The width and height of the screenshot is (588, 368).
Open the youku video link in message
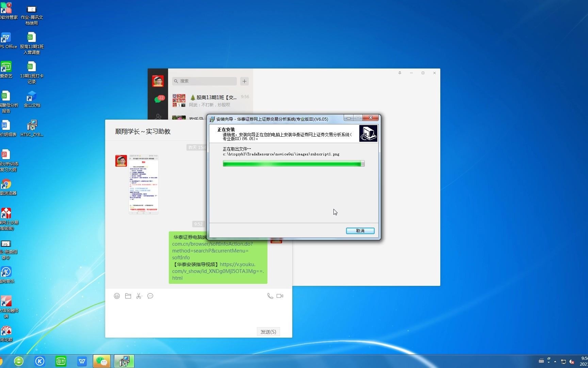point(218,271)
